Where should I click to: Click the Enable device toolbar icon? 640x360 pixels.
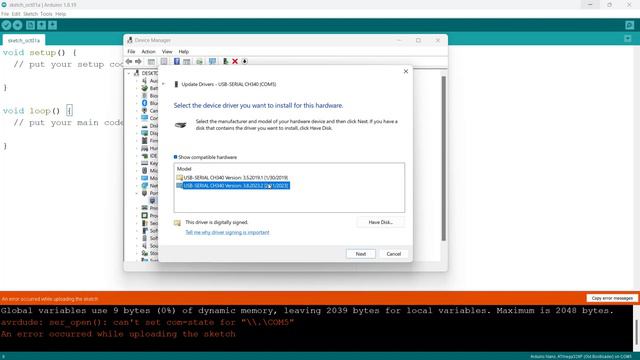pos(225,61)
